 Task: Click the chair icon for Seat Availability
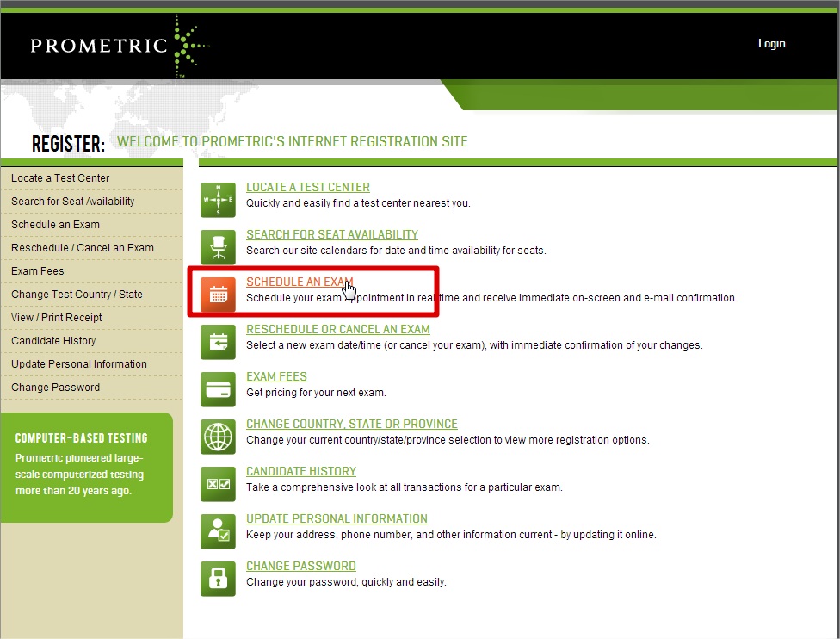(218, 247)
